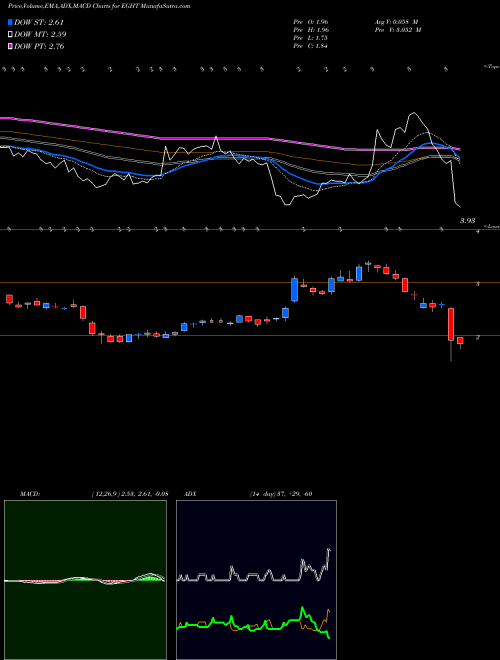Click the 'Pre O: 1.96' value
This screenshot has height=660, width=500.
point(311,22)
